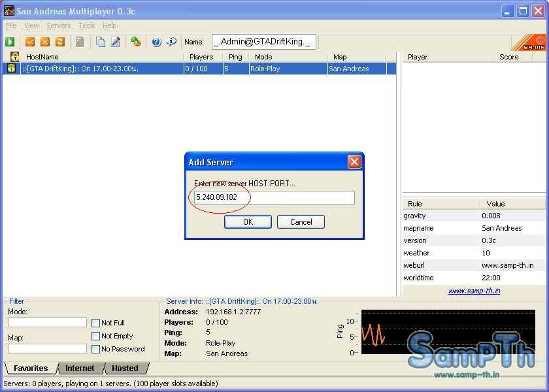The image size is (549, 392).
Task: Click the HOST:PORT input field
Action: pos(274,197)
